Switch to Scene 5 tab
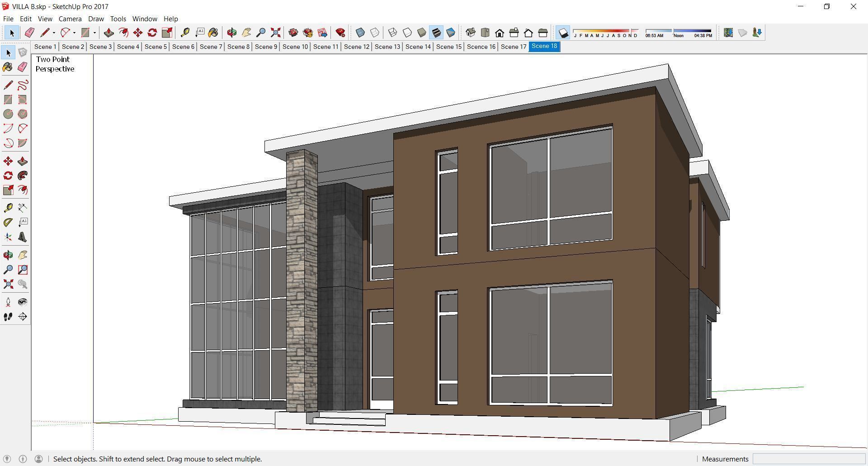Image resolution: width=868 pixels, height=466 pixels. [156, 47]
